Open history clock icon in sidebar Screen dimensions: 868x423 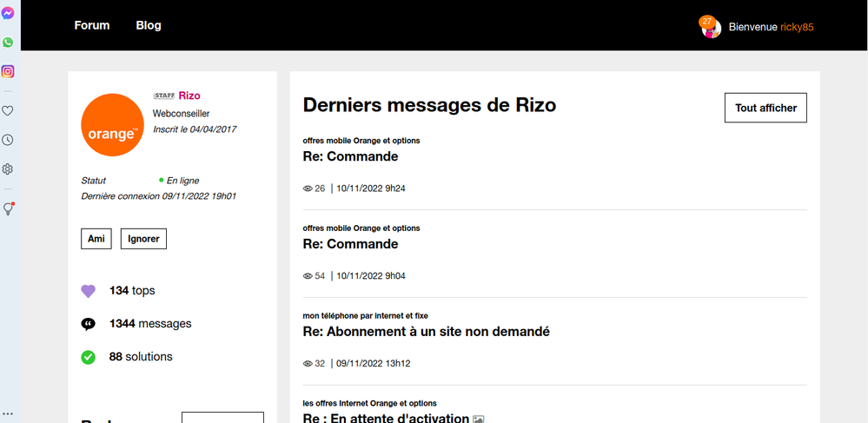tap(8, 140)
